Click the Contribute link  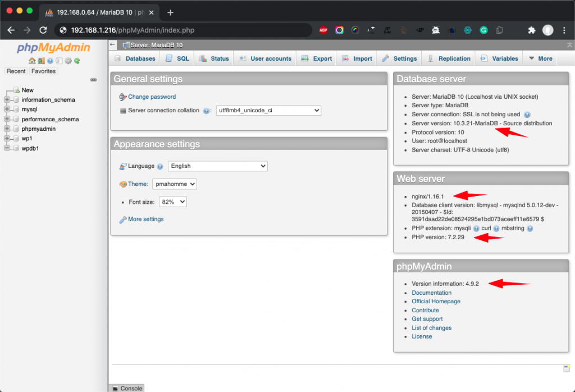(425, 310)
